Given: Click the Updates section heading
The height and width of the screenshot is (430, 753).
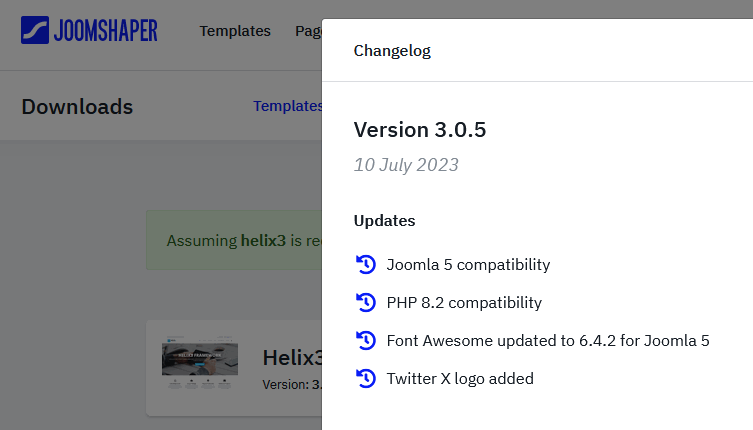Looking at the screenshot, I should 384,220.
